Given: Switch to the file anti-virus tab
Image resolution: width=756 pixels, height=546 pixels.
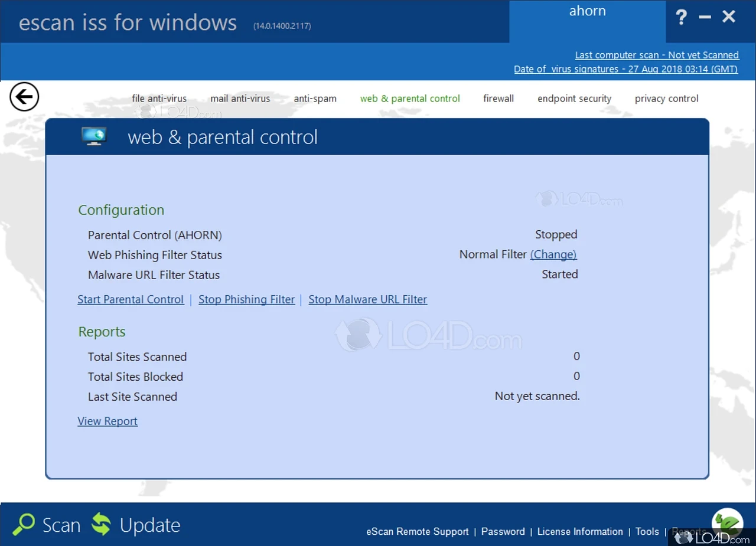Looking at the screenshot, I should coord(159,99).
